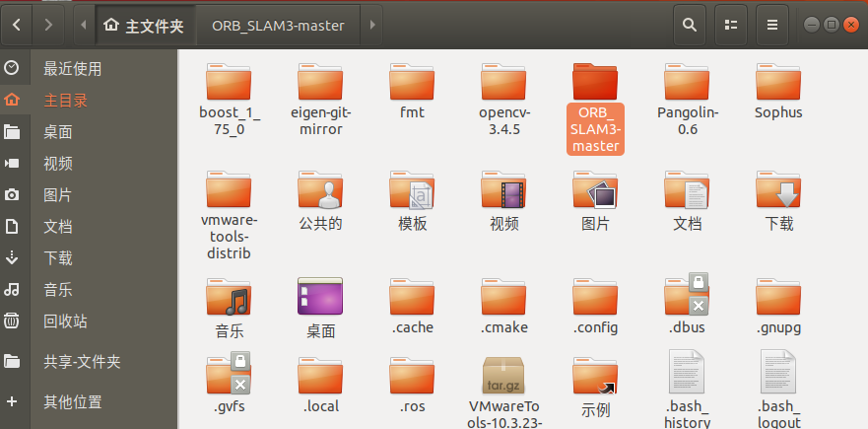Toggle list view with the view switch button

(731, 25)
